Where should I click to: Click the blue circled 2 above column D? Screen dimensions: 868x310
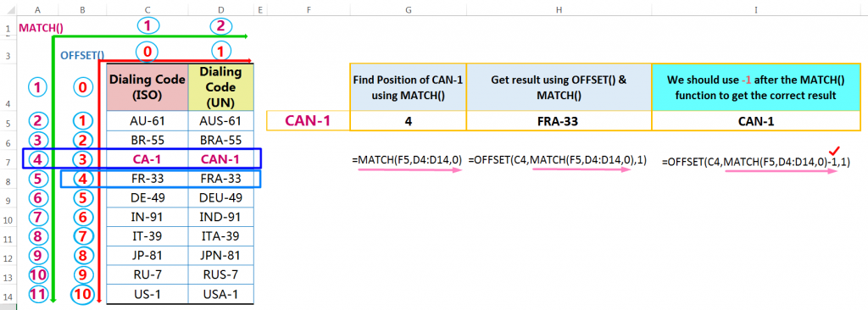220,25
